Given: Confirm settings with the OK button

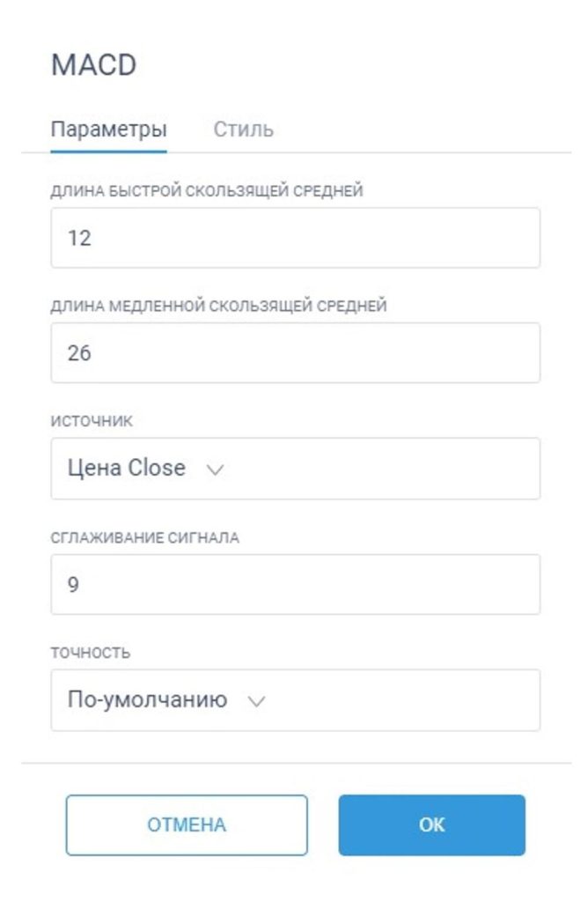Looking at the screenshot, I should pyautogui.click(x=431, y=825).
